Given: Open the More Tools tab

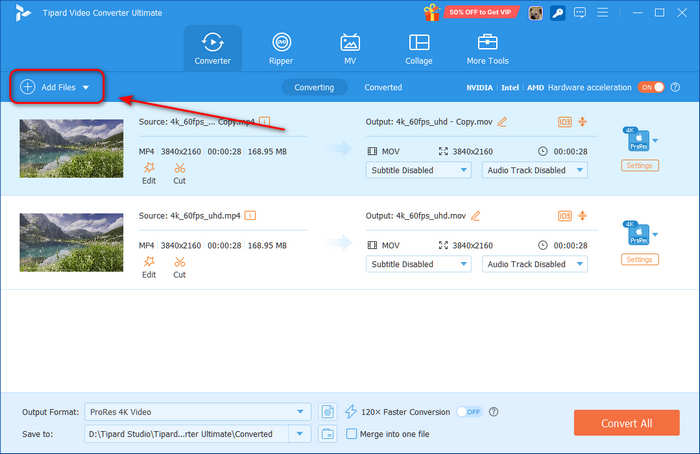Looking at the screenshot, I should [488, 49].
